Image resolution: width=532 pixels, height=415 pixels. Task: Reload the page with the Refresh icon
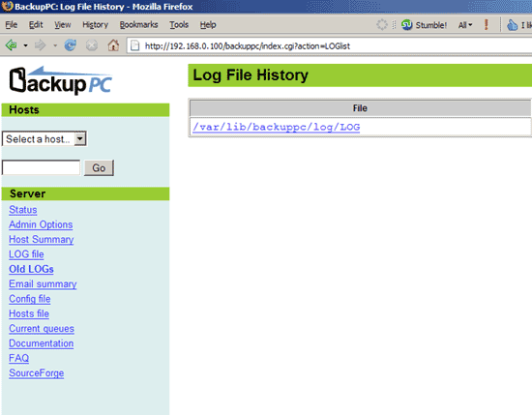point(71,45)
